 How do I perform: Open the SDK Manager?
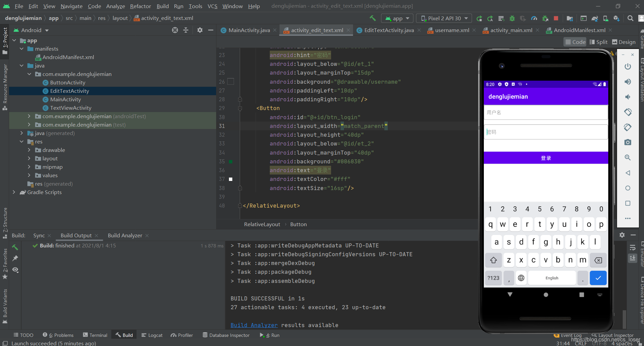[617, 19]
